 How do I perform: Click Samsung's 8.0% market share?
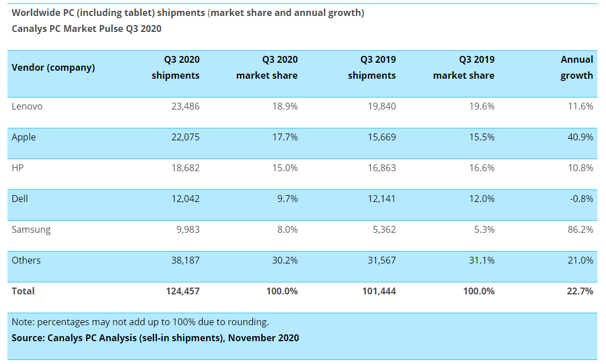[x=288, y=229]
